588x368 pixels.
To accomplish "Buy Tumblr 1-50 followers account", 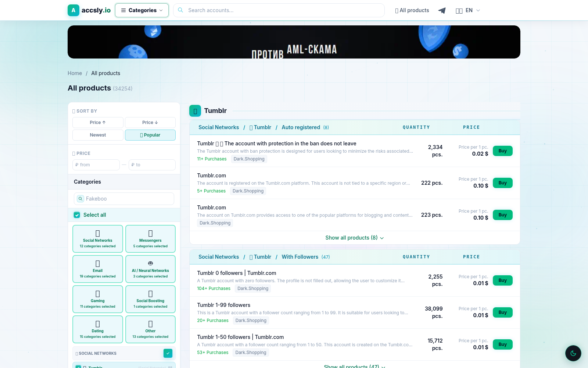I will 502,344.
